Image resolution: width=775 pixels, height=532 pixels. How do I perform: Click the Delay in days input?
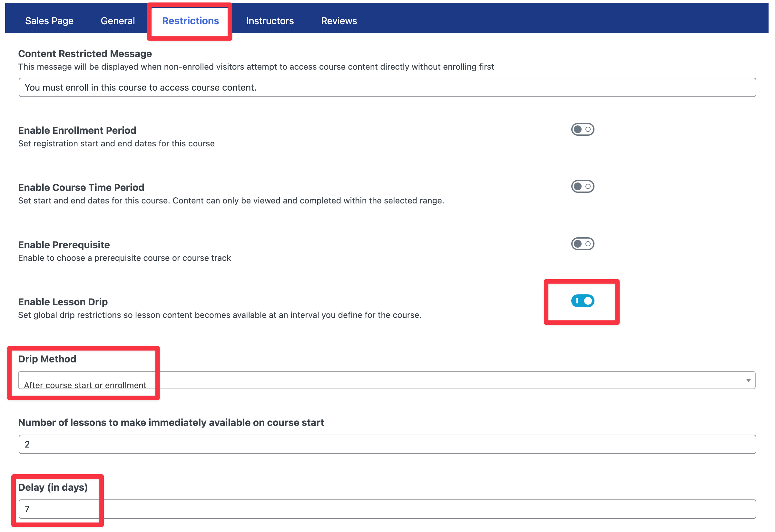387,509
